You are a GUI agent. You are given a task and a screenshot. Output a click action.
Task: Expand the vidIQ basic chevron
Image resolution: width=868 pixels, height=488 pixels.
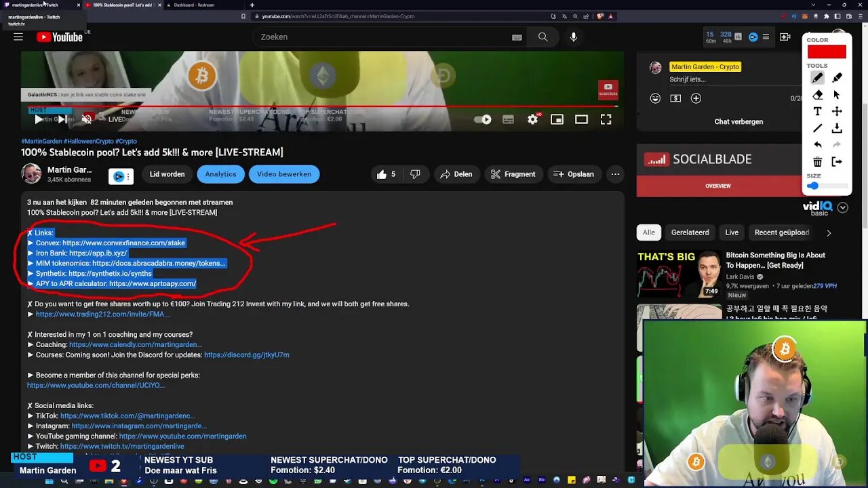[x=843, y=208]
